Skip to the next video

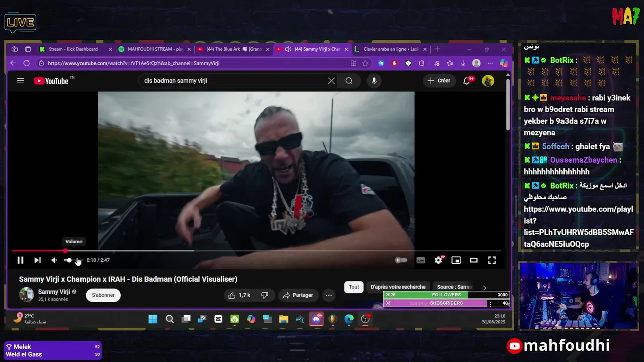click(37, 260)
